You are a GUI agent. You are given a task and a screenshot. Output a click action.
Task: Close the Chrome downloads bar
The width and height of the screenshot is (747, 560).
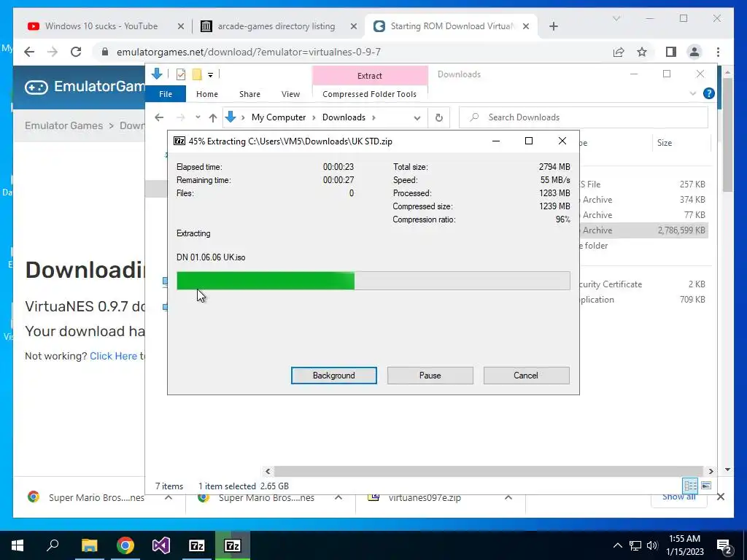[x=720, y=497]
